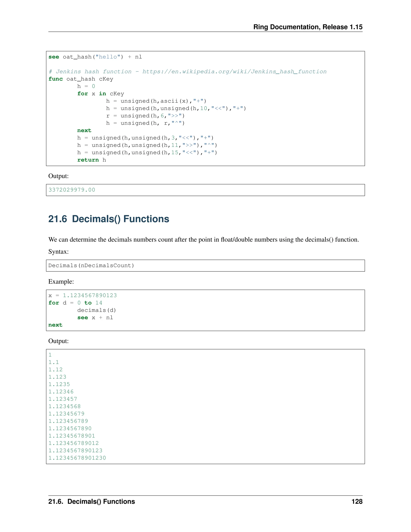Click the oat_hash("hello") code line

(x=95, y=57)
